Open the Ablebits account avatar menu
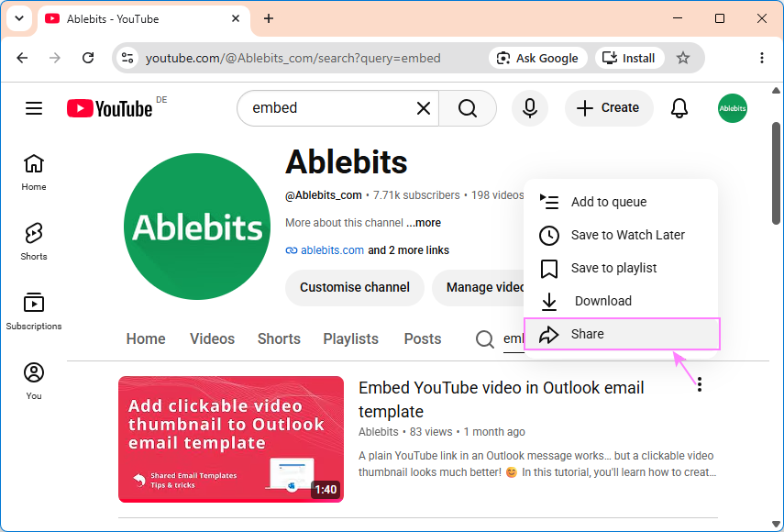The height and width of the screenshot is (532, 784). tap(733, 108)
